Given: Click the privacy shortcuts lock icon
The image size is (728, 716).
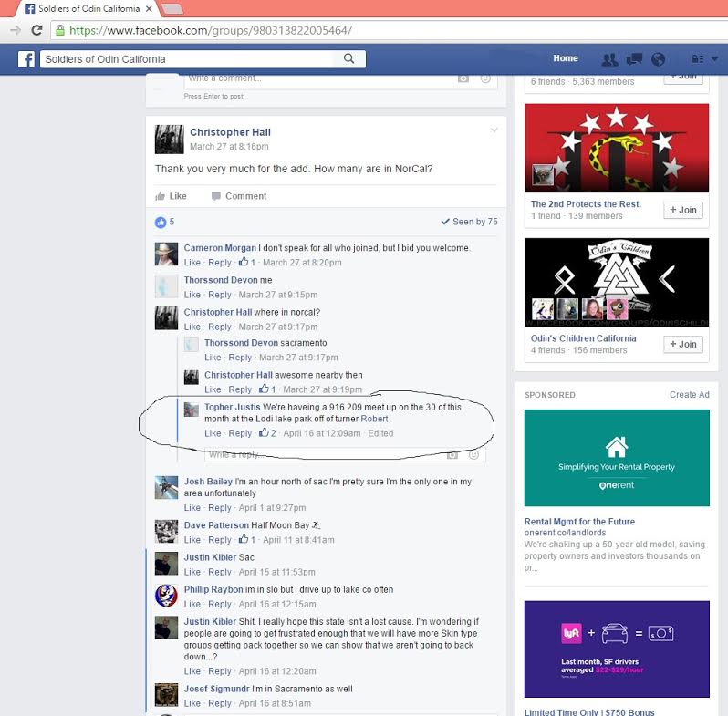Looking at the screenshot, I should click(x=697, y=59).
